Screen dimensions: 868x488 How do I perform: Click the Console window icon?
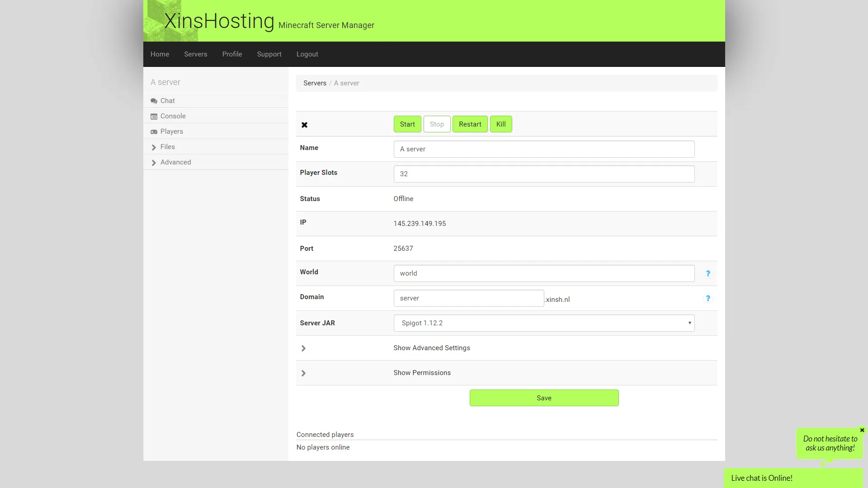pyautogui.click(x=154, y=117)
